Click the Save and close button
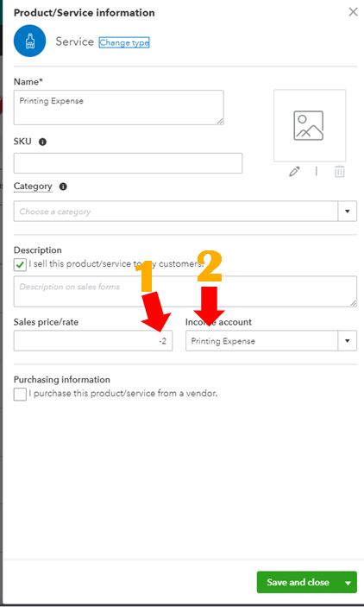 [298, 583]
